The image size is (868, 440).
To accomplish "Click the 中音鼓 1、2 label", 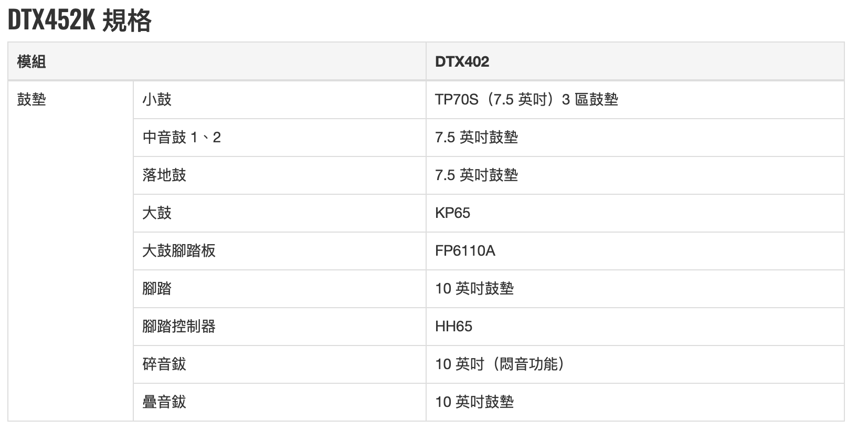I will (x=182, y=137).
